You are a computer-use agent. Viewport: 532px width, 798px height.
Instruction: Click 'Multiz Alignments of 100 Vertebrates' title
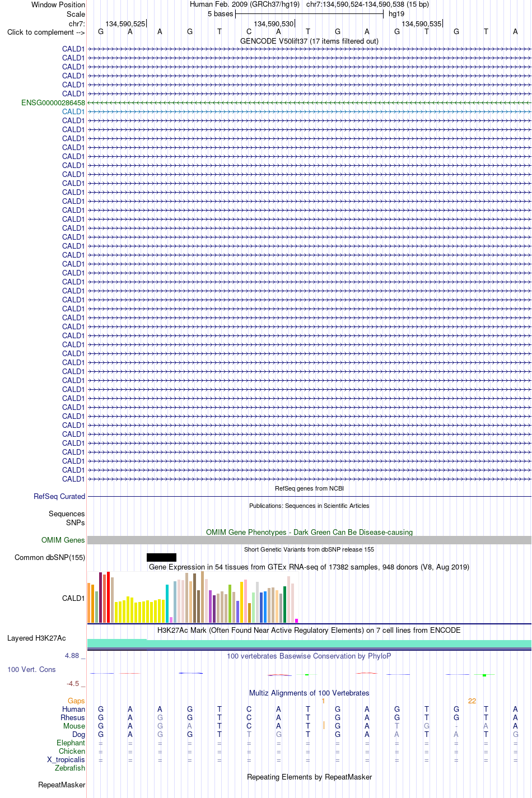[x=309, y=693]
